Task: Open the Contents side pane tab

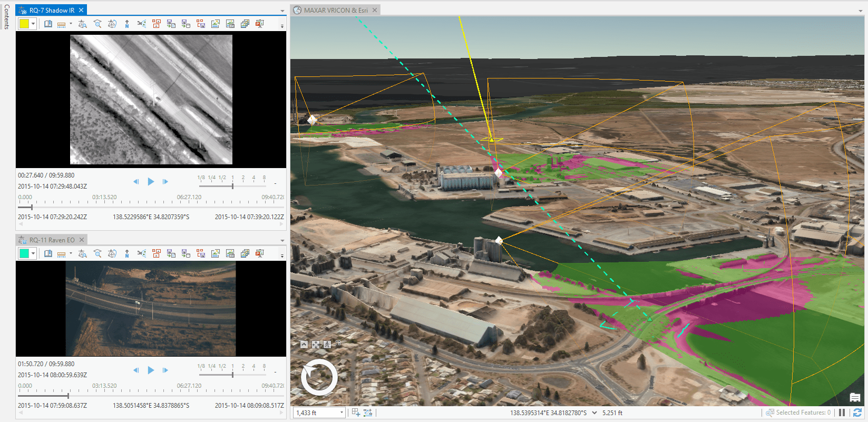Action: 6,17
